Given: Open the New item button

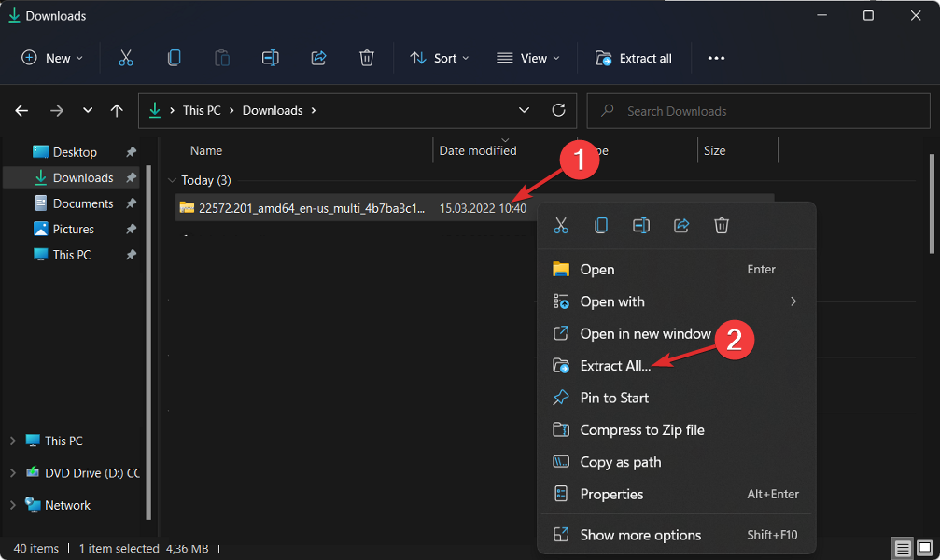Looking at the screenshot, I should [52, 58].
